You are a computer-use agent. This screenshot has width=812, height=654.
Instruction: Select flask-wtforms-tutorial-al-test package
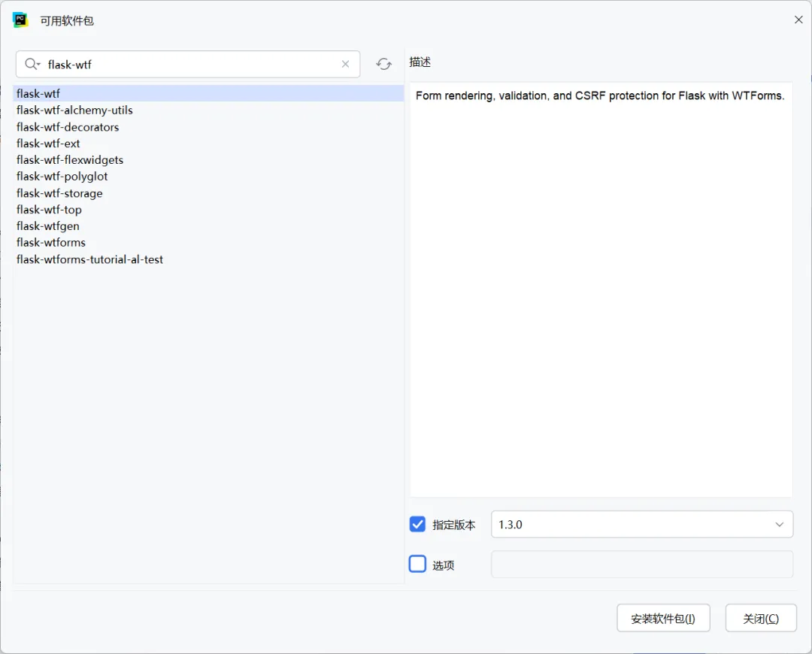tap(208, 259)
